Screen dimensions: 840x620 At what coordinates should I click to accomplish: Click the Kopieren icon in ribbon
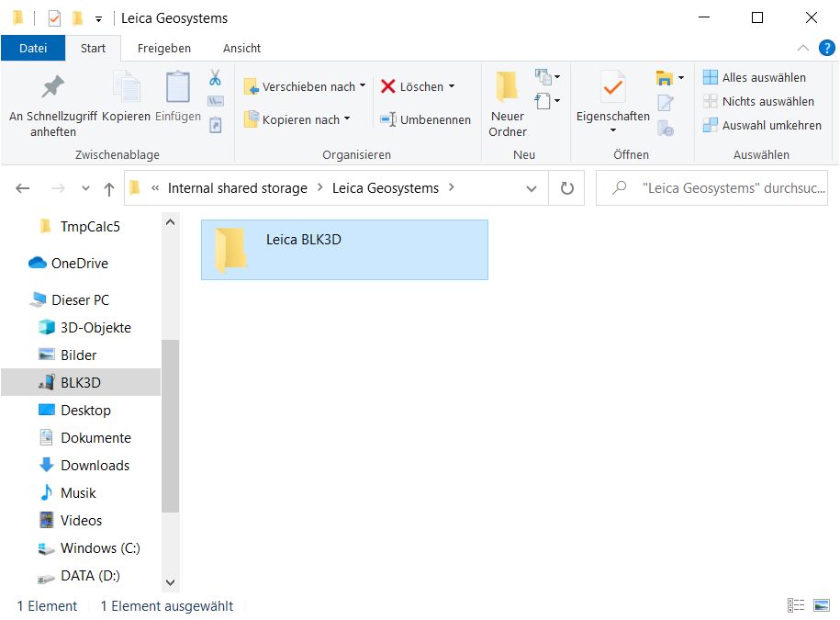tap(126, 89)
